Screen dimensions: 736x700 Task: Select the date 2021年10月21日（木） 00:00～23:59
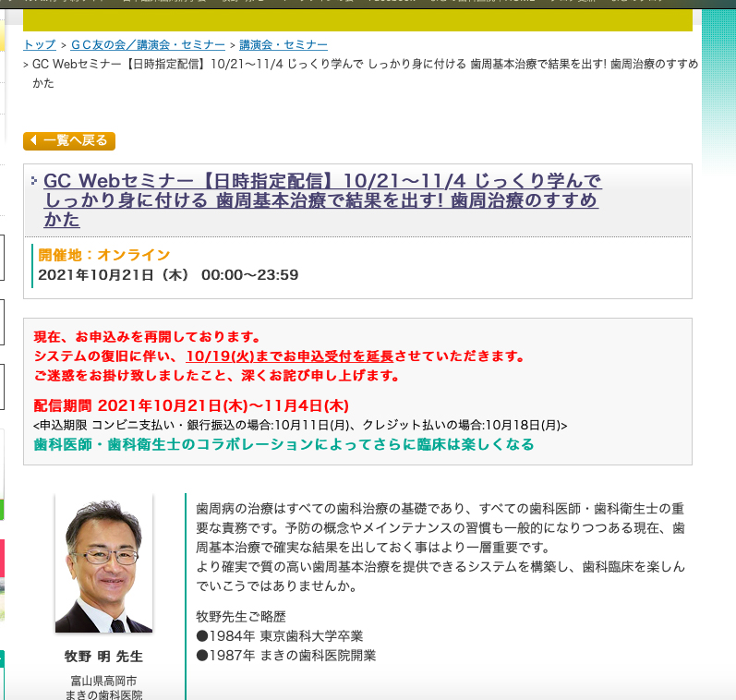coord(168,274)
